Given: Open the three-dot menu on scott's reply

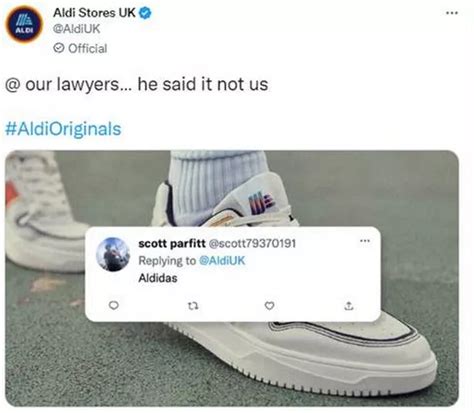Looking at the screenshot, I should (365, 241).
